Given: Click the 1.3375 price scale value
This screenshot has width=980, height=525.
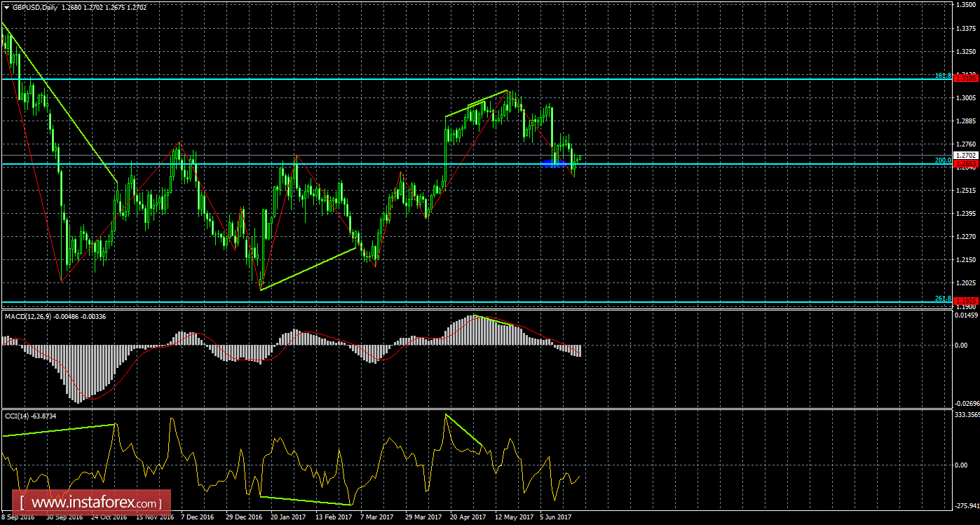Looking at the screenshot, I should (x=967, y=28).
